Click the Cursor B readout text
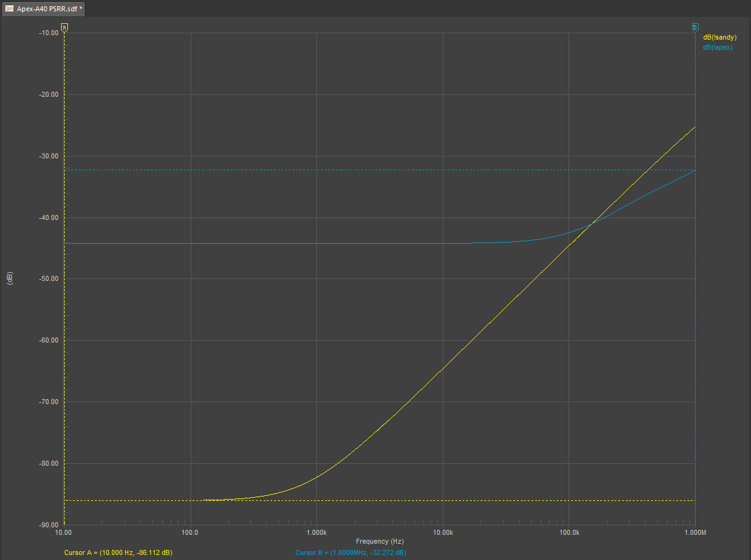751x560 pixels. pos(350,552)
